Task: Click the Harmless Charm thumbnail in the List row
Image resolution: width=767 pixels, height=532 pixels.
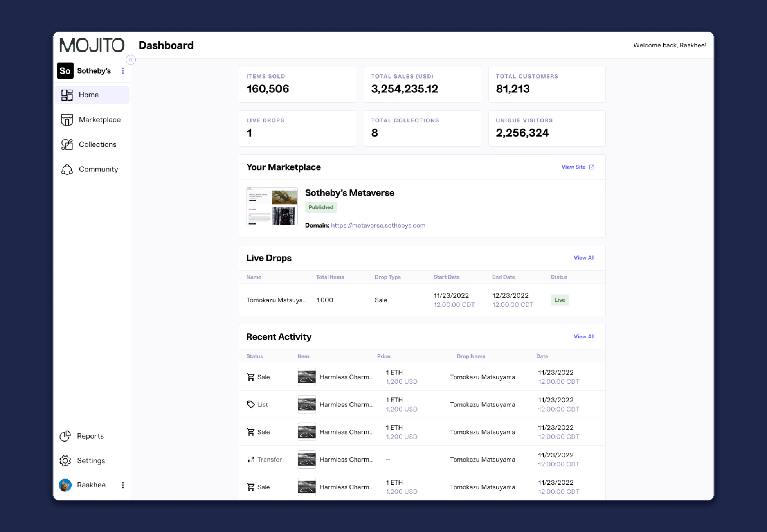Action: coord(307,404)
